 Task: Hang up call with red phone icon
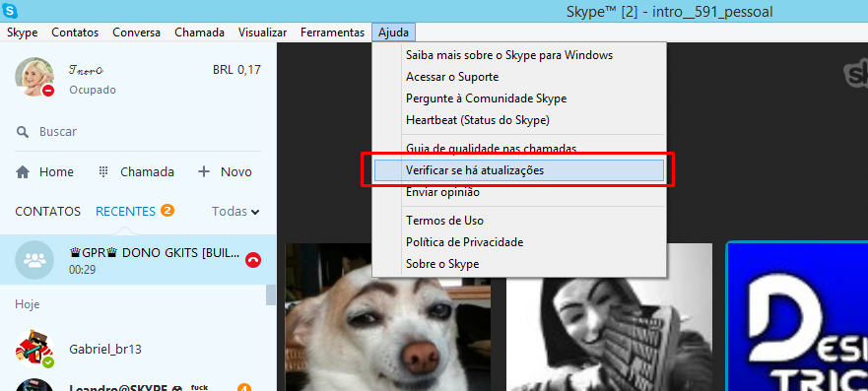click(x=253, y=260)
